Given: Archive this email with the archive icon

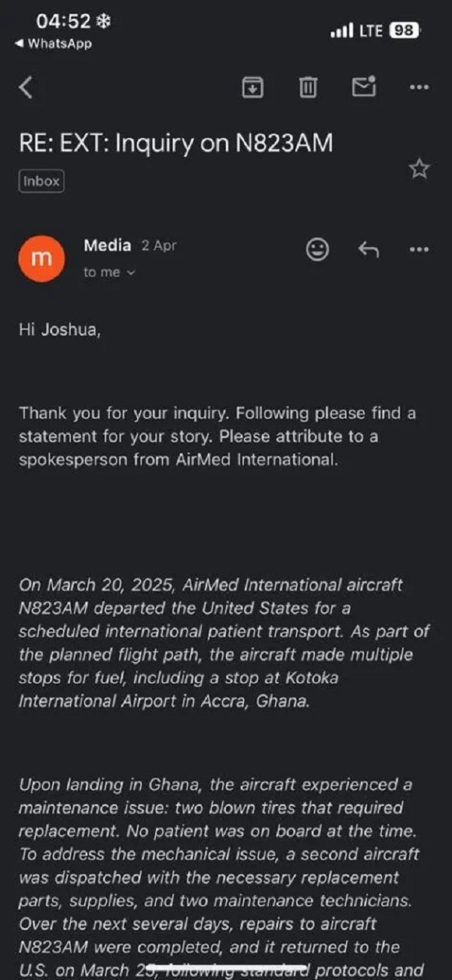Looking at the screenshot, I should point(252,87).
